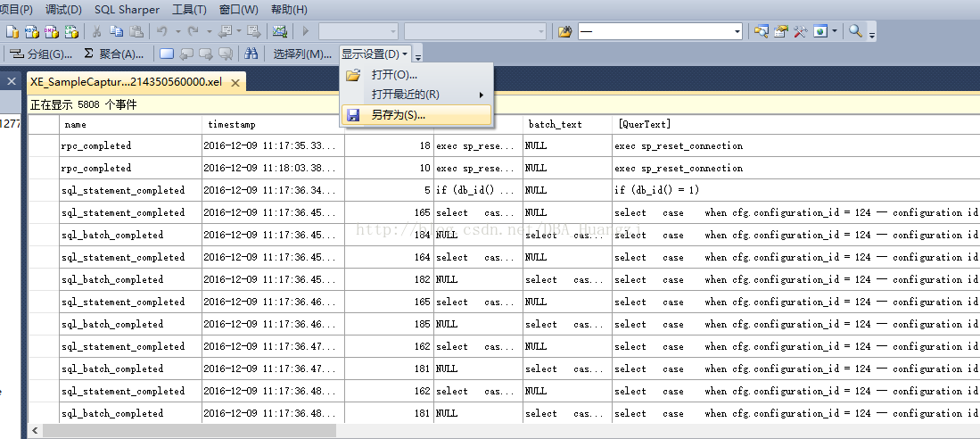Expand the Navigate Backward dropdown arrow

(239, 31)
